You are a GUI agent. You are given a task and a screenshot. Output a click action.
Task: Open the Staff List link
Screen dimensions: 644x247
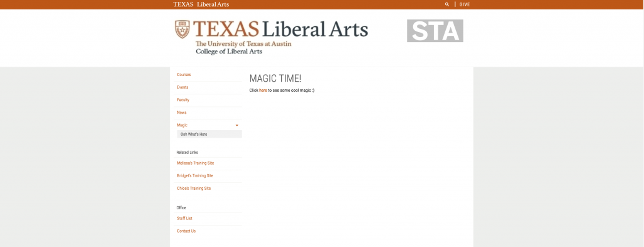(184, 218)
